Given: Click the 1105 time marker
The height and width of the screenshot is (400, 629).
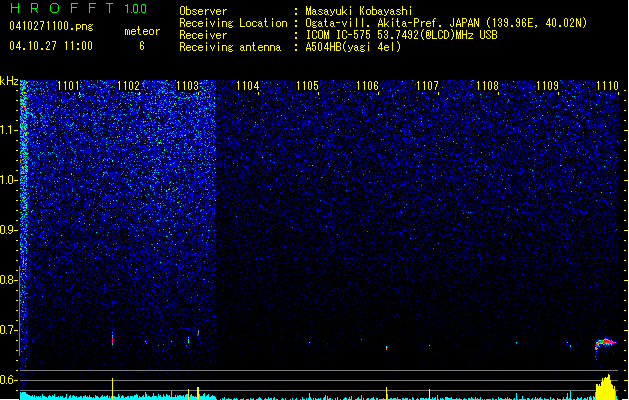Looking at the screenshot, I should (307, 86).
